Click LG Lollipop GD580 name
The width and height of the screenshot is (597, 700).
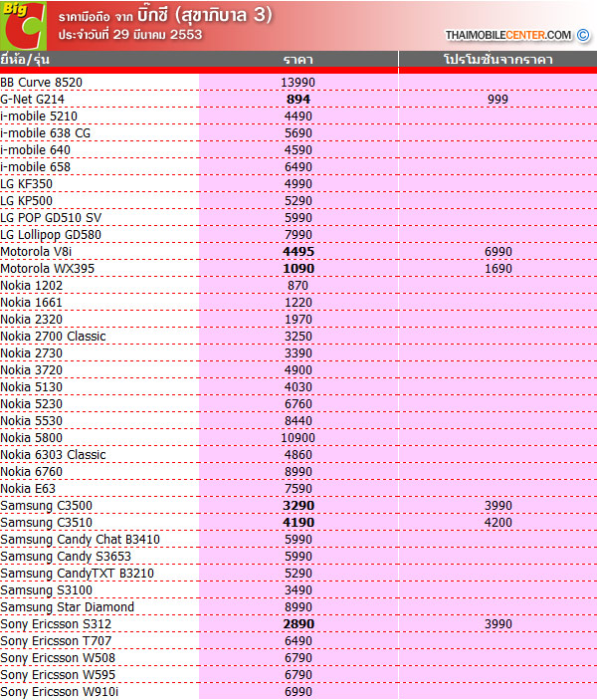(51, 235)
